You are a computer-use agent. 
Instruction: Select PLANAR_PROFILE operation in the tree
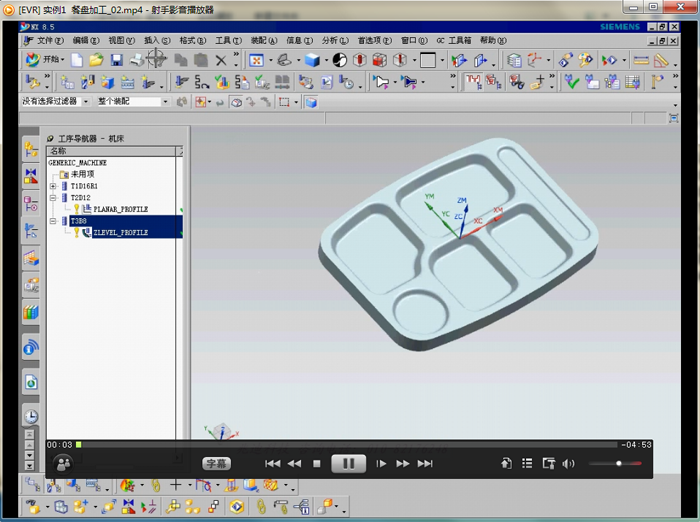120,209
